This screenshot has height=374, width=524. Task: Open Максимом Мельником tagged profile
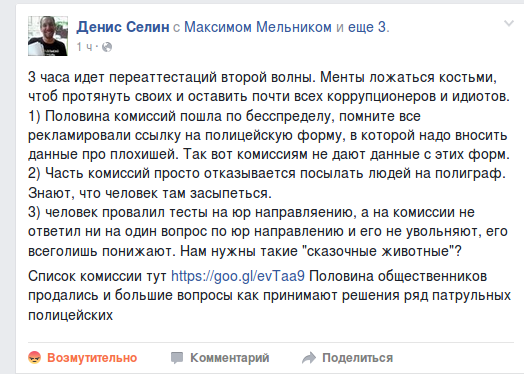click(x=258, y=27)
